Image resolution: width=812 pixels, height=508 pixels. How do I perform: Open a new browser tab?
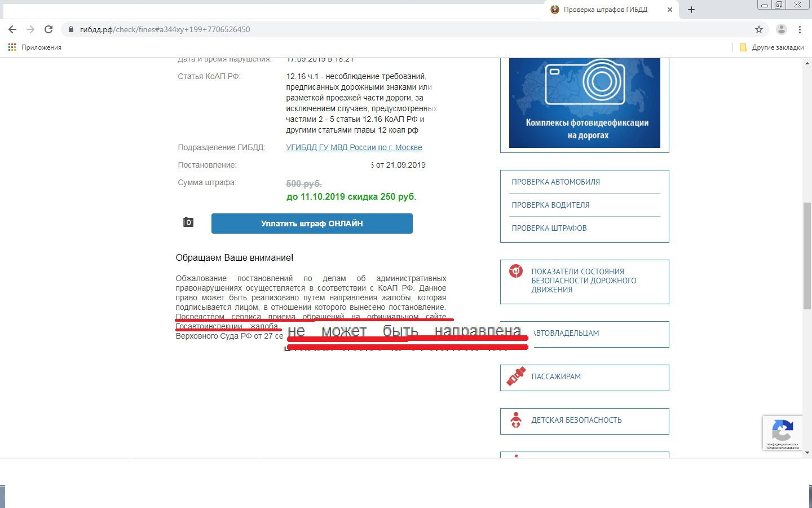pyautogui.click(x=691, y=10)
